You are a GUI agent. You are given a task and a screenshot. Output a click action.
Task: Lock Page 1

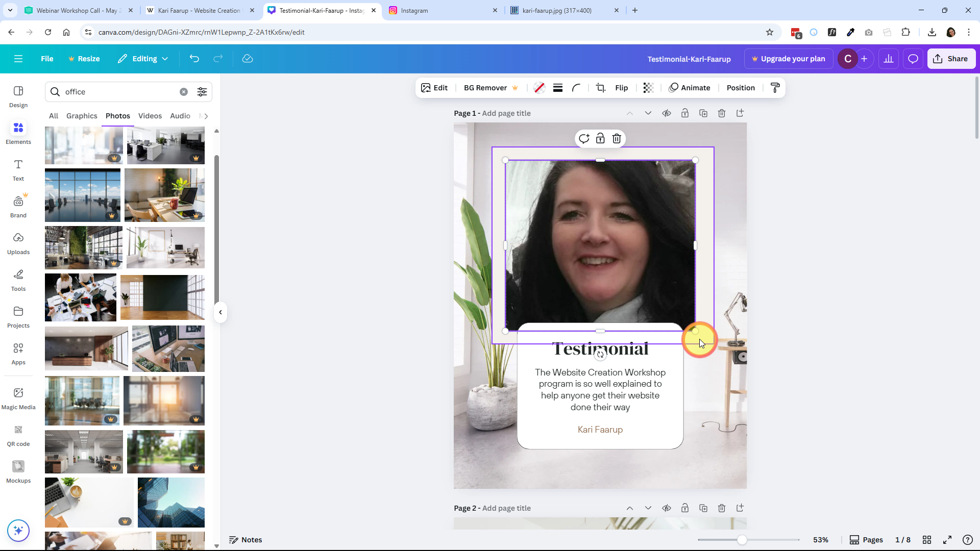685,113
